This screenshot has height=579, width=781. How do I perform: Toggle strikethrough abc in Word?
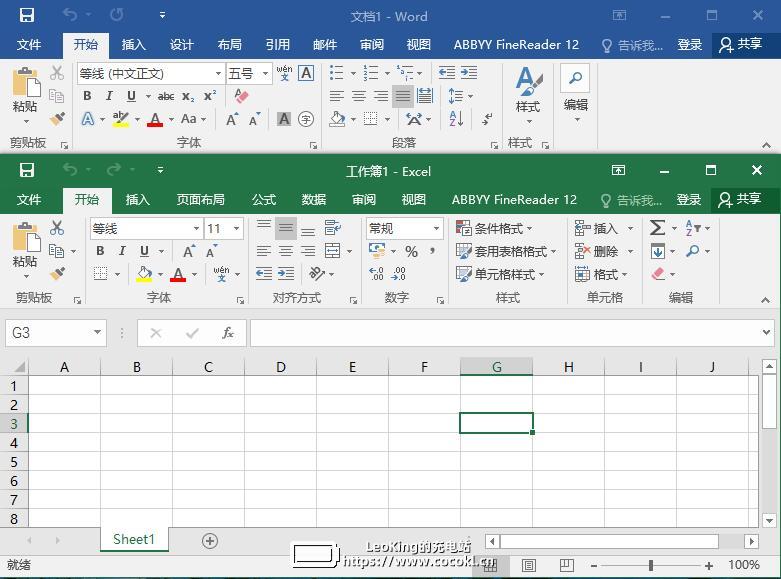[x=166, y=96]
